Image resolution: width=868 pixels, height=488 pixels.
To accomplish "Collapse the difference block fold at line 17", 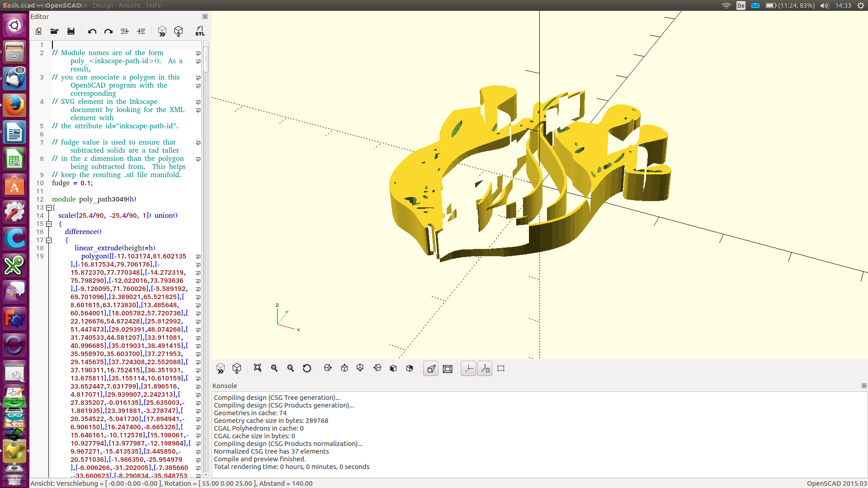I will [49, 240].
